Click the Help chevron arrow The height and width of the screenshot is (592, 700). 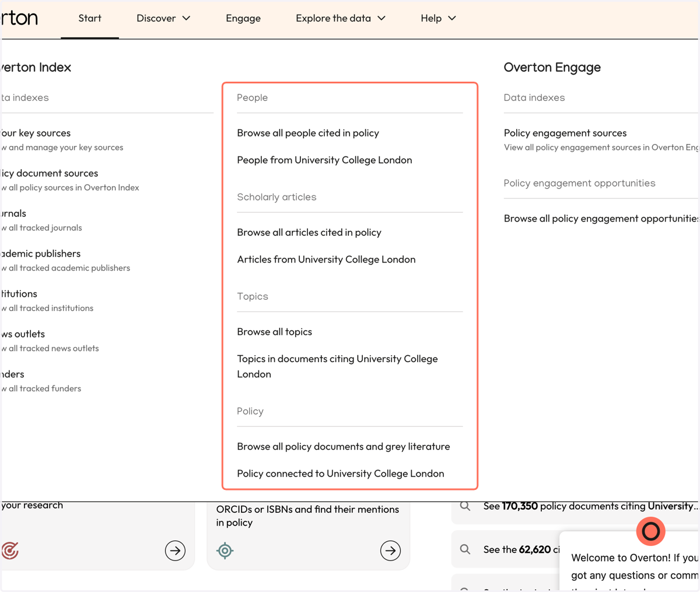point(452,19)
